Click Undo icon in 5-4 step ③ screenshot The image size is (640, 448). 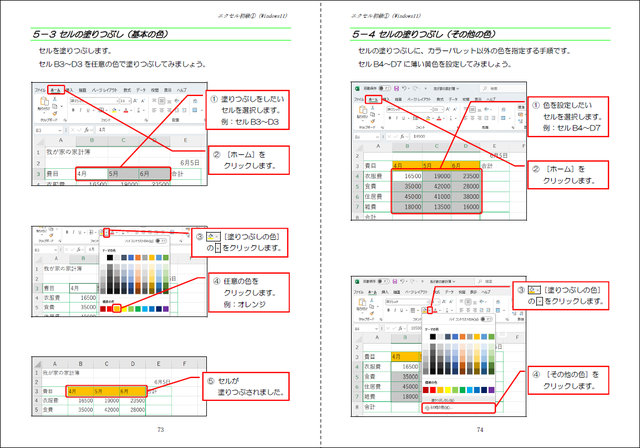click(x=402, y=282)
